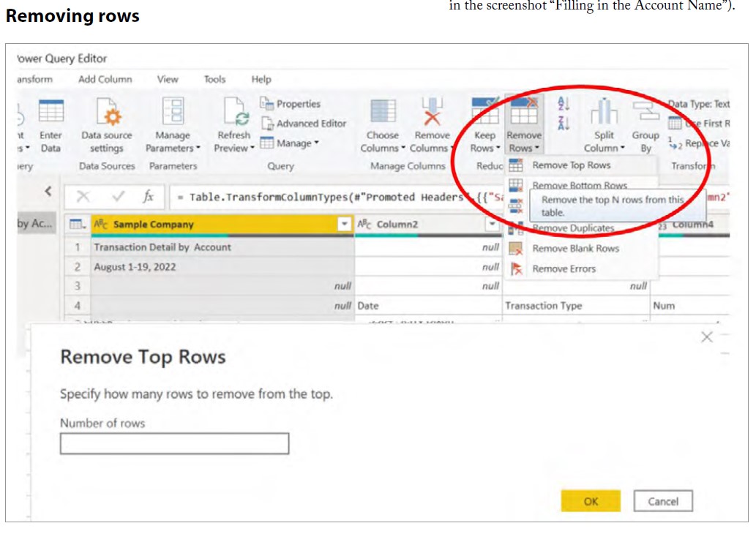Click the Remove Errors flag icon

[516, 269]
